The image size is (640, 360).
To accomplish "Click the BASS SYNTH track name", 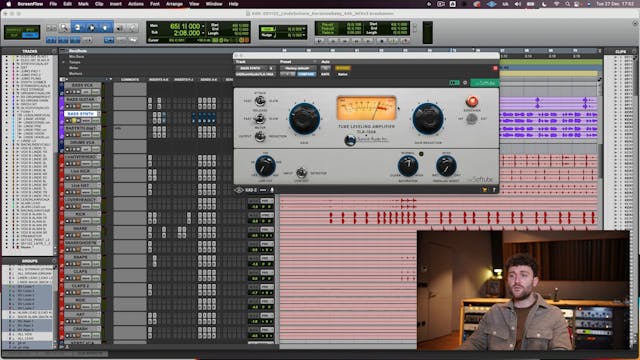I will (x=81, y=113).
